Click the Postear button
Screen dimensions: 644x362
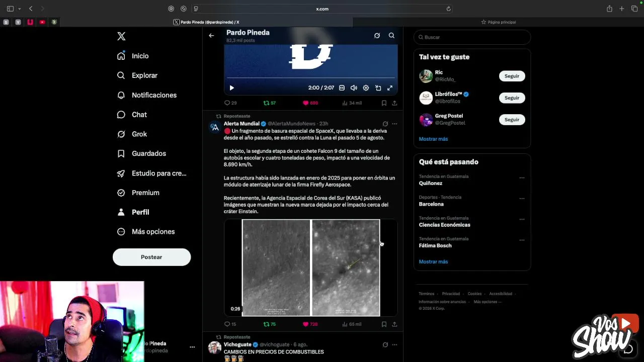coord(151,257)
